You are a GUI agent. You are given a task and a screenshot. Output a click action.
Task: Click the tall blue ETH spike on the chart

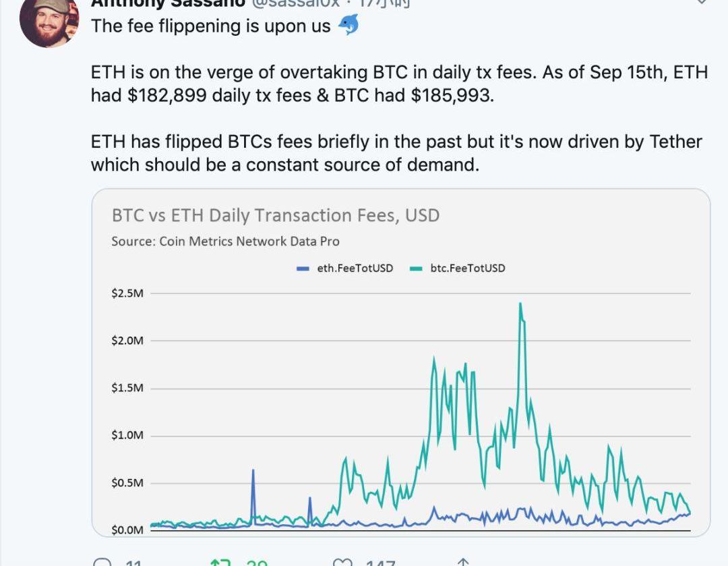253,471
